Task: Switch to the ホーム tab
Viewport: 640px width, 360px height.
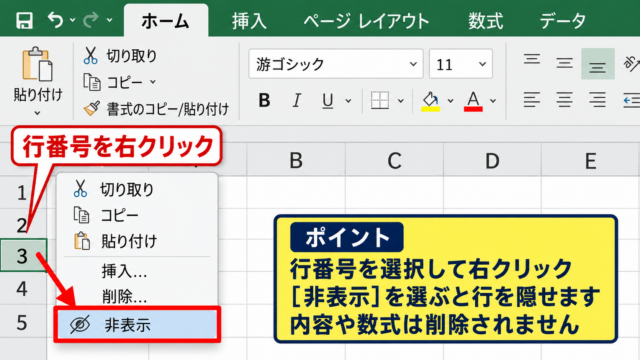Action: tap(166, 20)
